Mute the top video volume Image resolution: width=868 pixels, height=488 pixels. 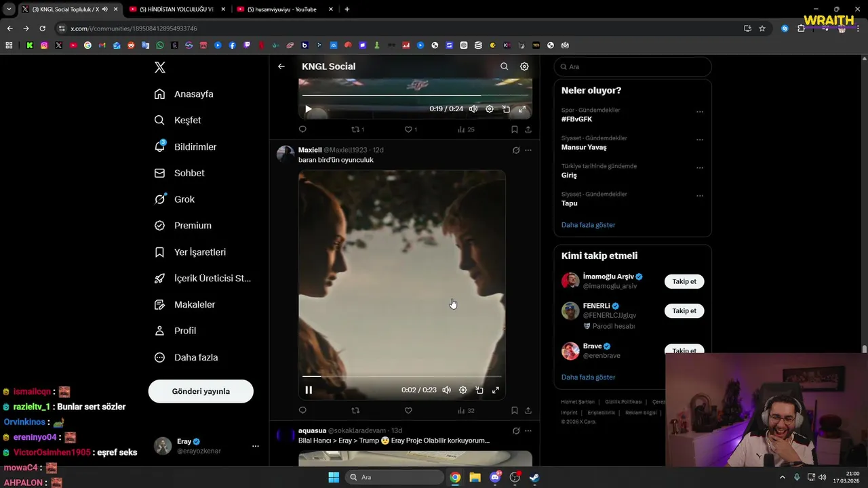pos(473,109)
